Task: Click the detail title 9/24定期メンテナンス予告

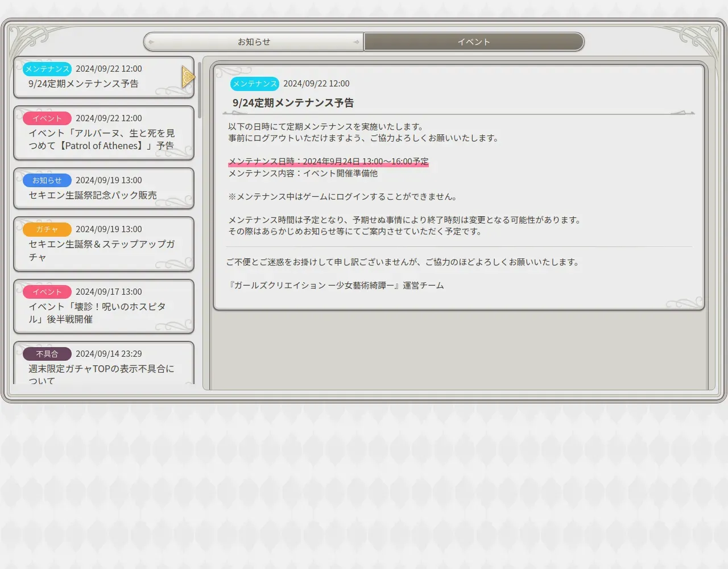Action: tap(293, 103)
